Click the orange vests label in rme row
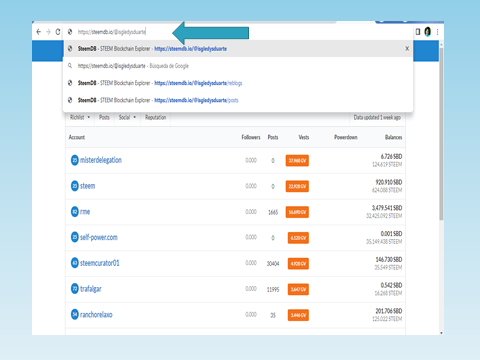 point(297,212)
